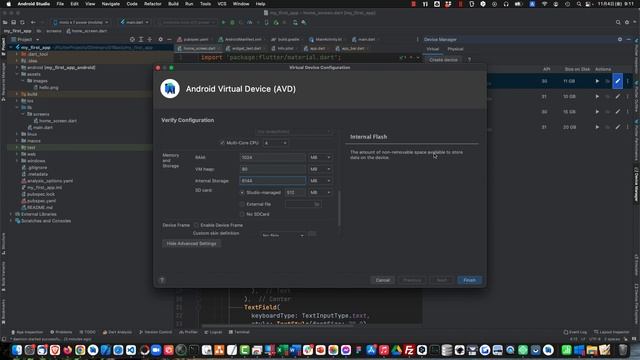Open pubspec.yaml editor tab
The height and width of the screenshot is (360, 640).
pyautogui.click(x=193, y=40)
